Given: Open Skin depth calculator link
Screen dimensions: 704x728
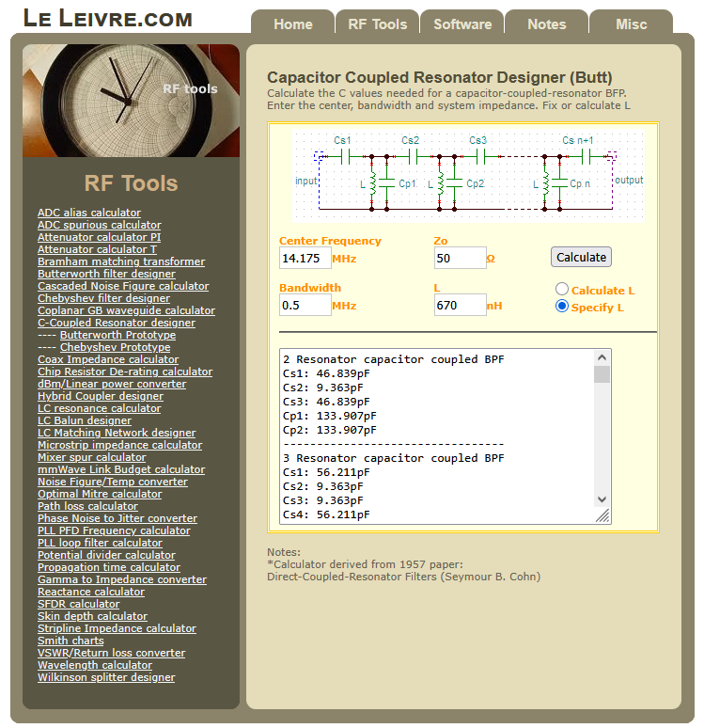Looking at the screenshot, I should 92,616.
